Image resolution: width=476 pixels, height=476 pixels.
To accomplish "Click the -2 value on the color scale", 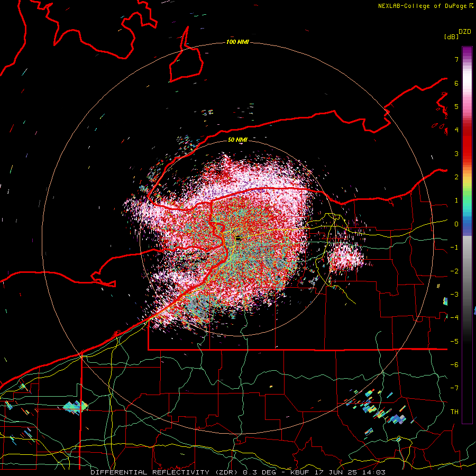I will tap(454, 271).
